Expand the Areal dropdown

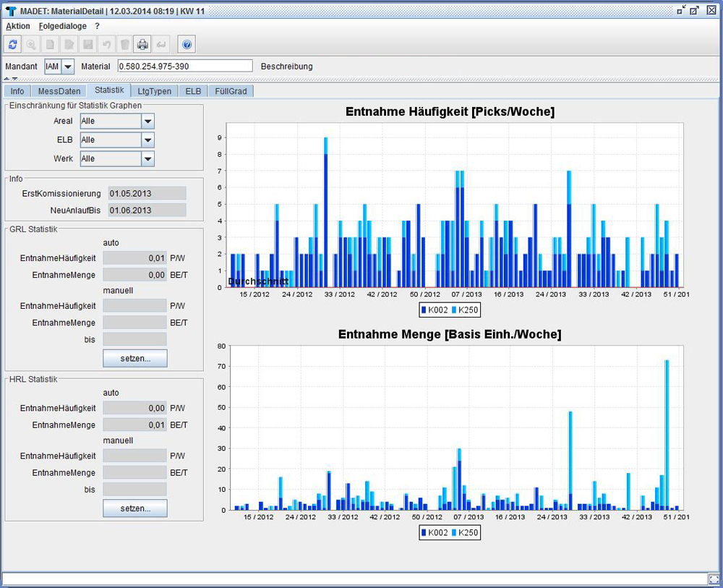[x=147, y=122]
